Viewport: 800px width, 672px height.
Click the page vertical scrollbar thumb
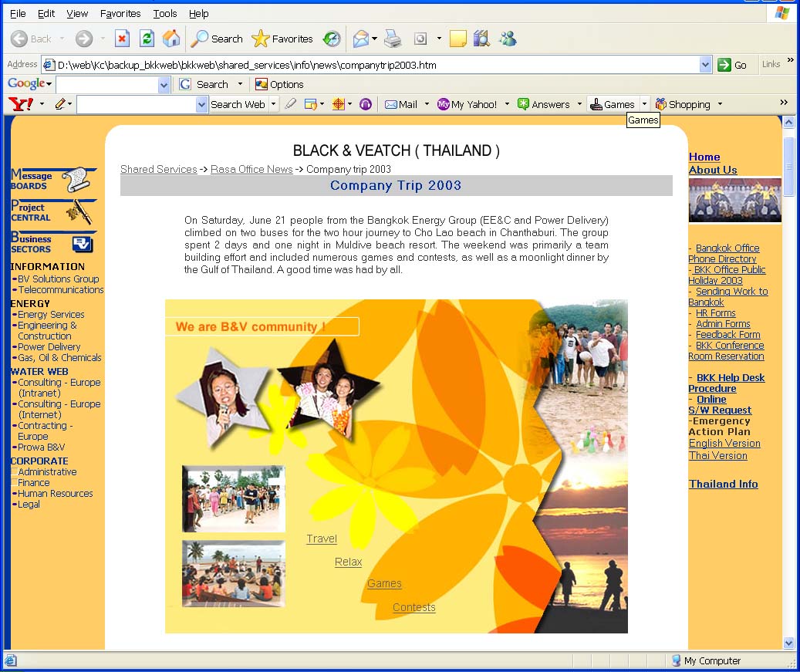click(788, 167)
